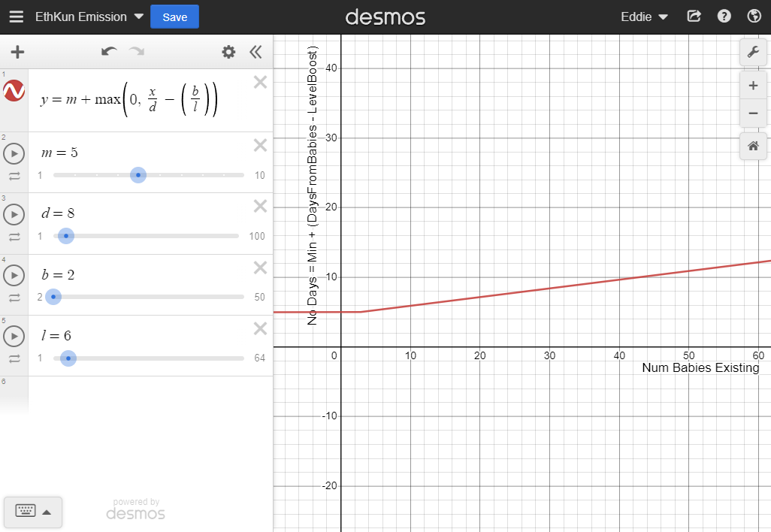The width and height of the screenshot is (771, 532).
Task: Click the l = 6 value text
Action: point(56,335)
